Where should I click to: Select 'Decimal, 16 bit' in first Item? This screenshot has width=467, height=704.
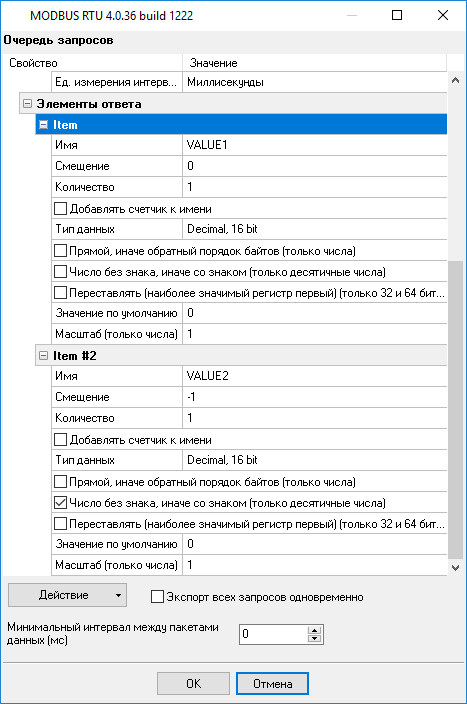[x=315, y=229]
